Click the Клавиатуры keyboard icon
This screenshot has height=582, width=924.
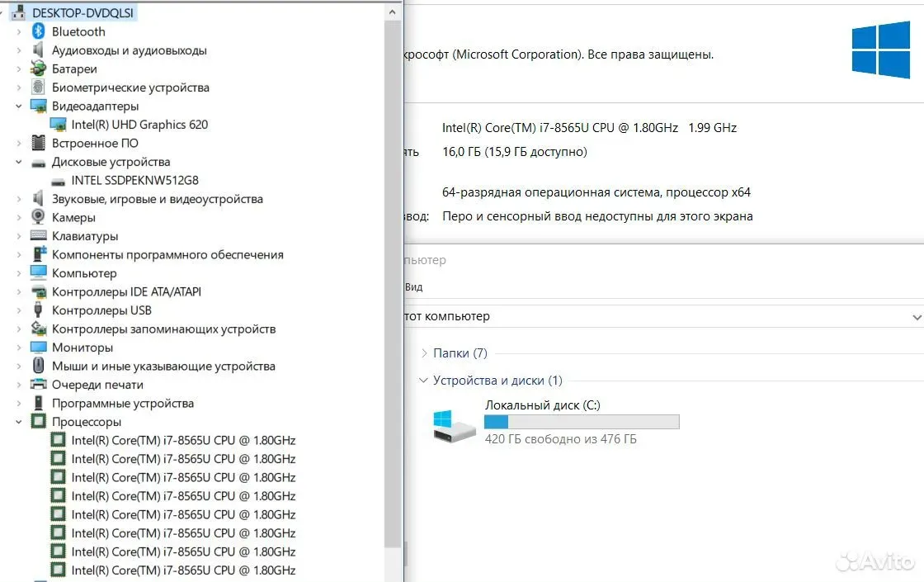(38, 236)
